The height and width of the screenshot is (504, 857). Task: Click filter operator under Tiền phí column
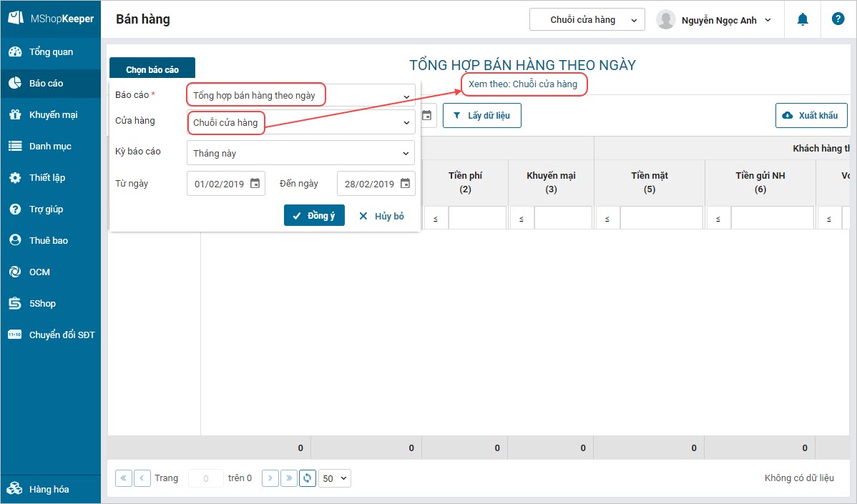click(x=436, y=219)
